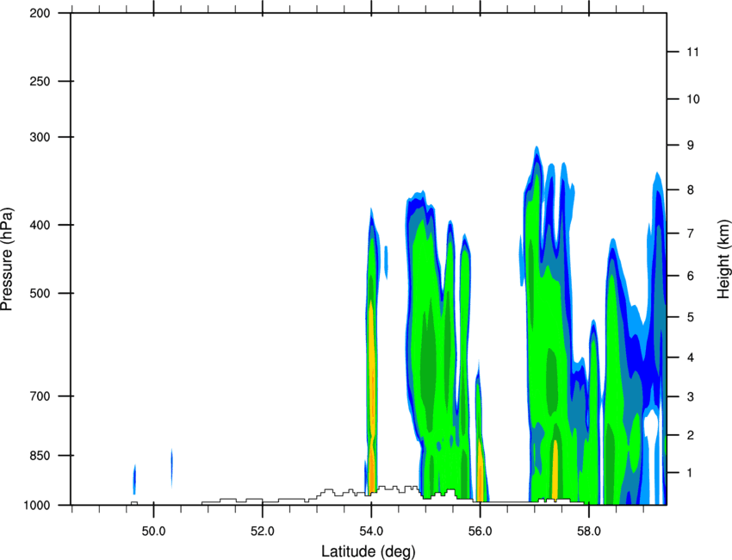Click the 'Height (km)' axis title
This screenshot has height=560, width=732.
(x=723, y=259)
